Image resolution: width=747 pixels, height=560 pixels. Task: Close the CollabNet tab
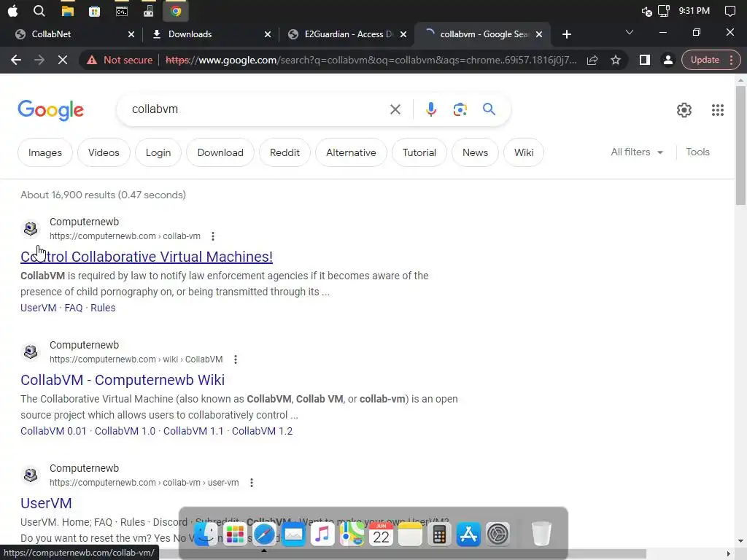click(x=131, y=34)
